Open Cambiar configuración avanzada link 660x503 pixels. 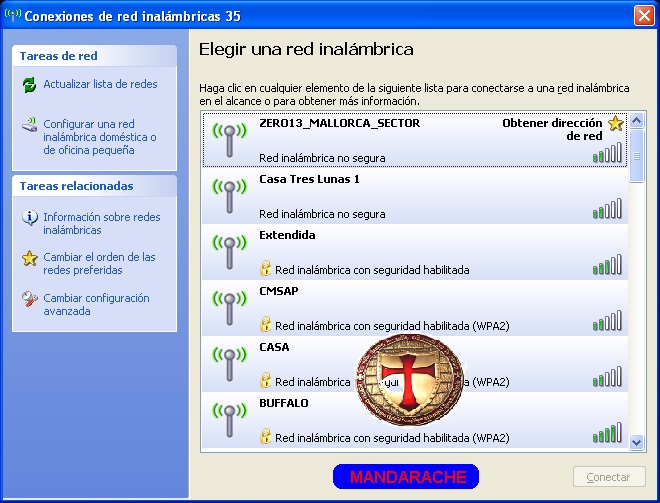tap(96, 305)
